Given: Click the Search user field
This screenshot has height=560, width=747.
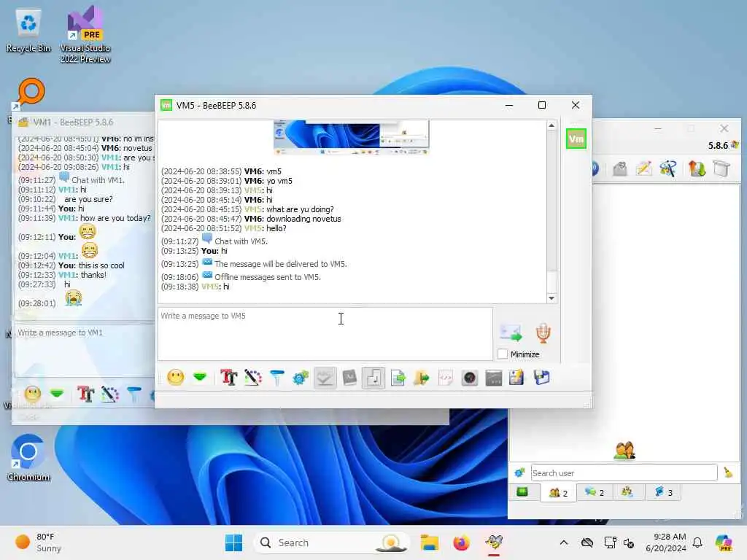Looking at the screenshot, I should [x=624, y=472].
